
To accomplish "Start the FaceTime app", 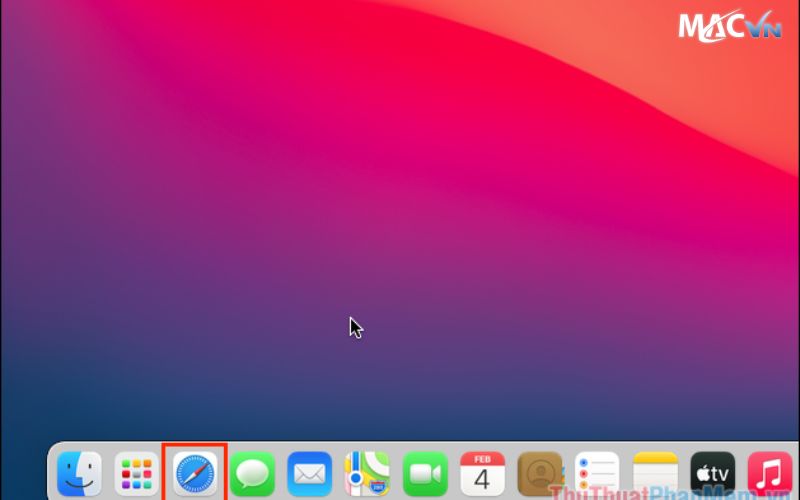I will 425,473.
